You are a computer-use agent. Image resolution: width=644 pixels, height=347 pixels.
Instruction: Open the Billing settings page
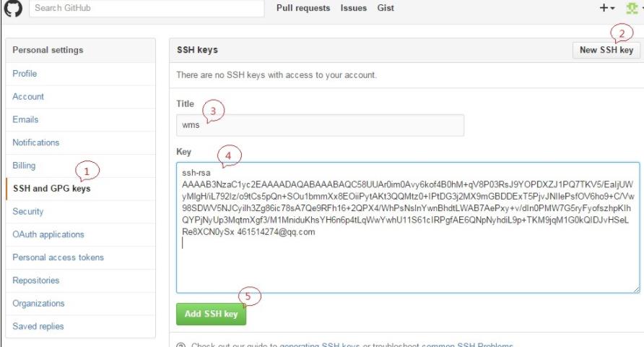click(x=24, y=166)
